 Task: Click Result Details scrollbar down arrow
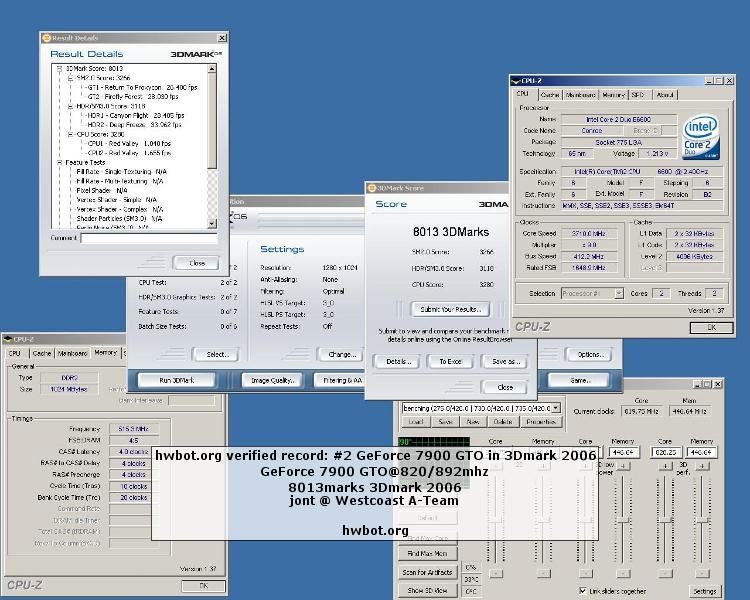coord(212,223)
